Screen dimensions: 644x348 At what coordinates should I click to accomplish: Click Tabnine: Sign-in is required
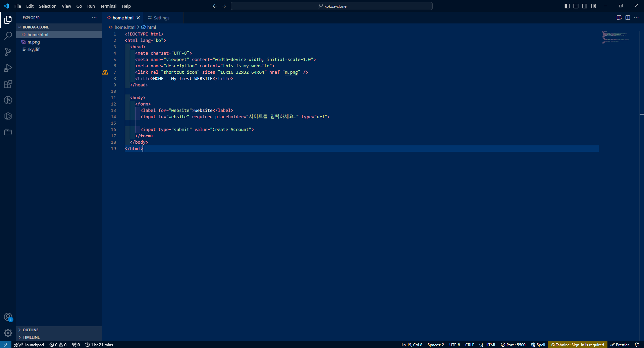[x=578, y=345]
